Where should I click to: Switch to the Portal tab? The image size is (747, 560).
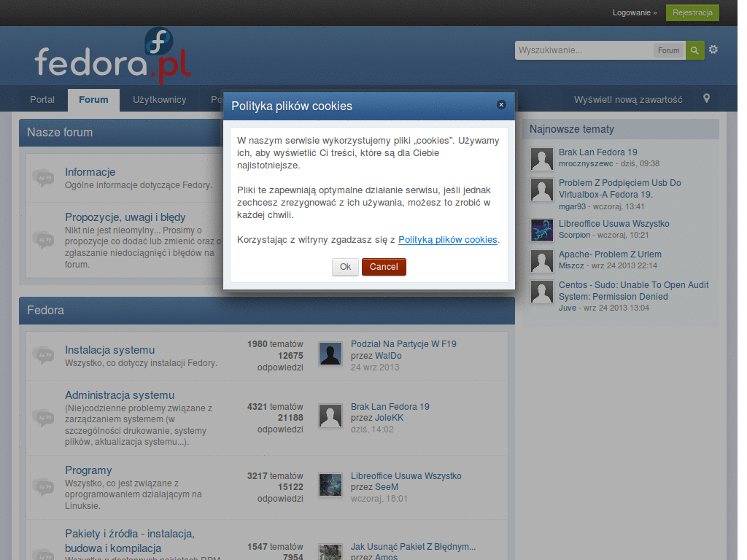pos(42,100)
